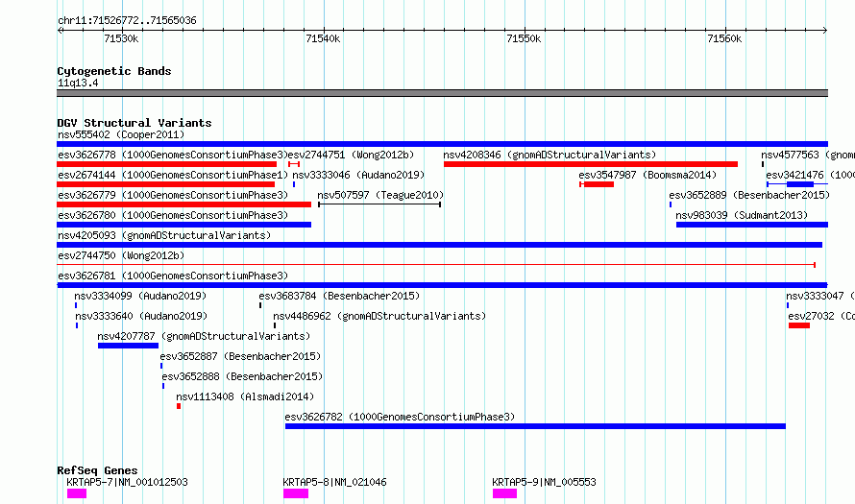The image size is (855, 504).
Task: Open the KRTAP5-8|NM_021046 gene label
Action: click(335, 482)
